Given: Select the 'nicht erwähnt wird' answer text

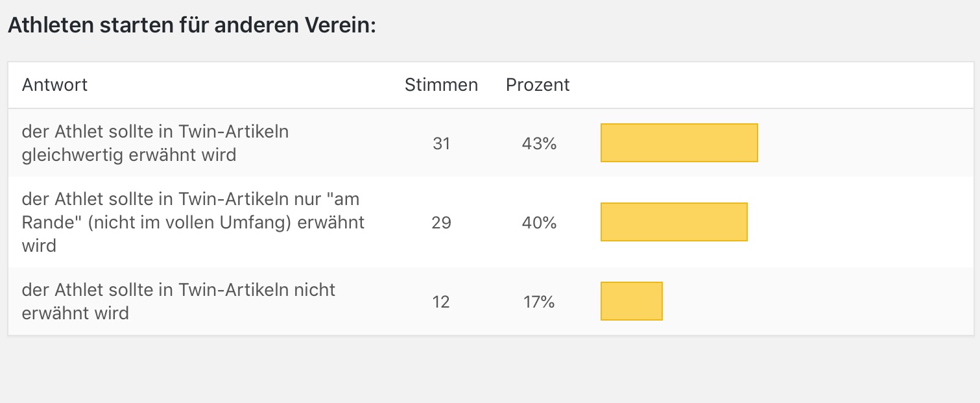Looking at the screenshot, I should 178,301.
